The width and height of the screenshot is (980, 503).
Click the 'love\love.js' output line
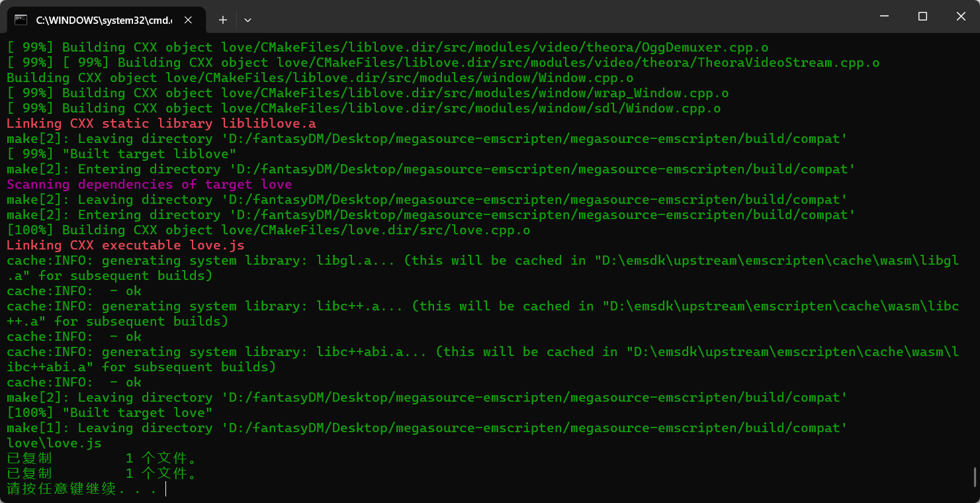pos(54,443)
